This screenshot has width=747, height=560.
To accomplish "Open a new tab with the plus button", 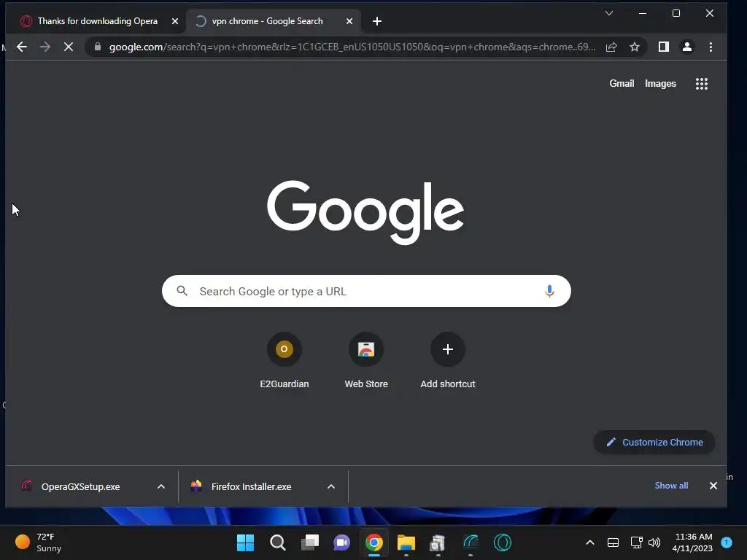I will (377, 21).
